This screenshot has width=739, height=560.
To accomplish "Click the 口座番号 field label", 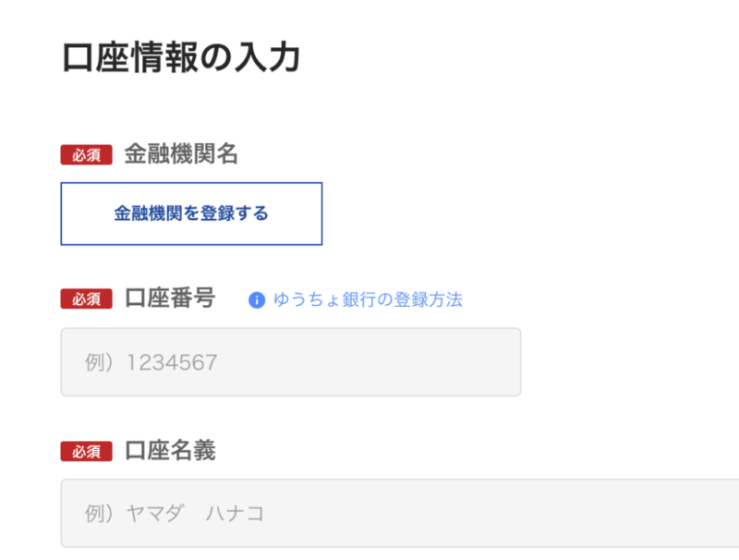I will point(170,298).
